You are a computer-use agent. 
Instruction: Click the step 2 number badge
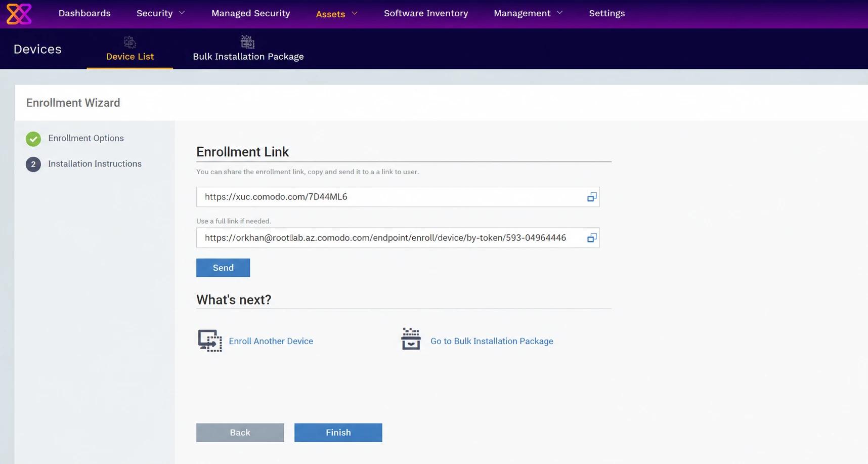pos(33,164)
